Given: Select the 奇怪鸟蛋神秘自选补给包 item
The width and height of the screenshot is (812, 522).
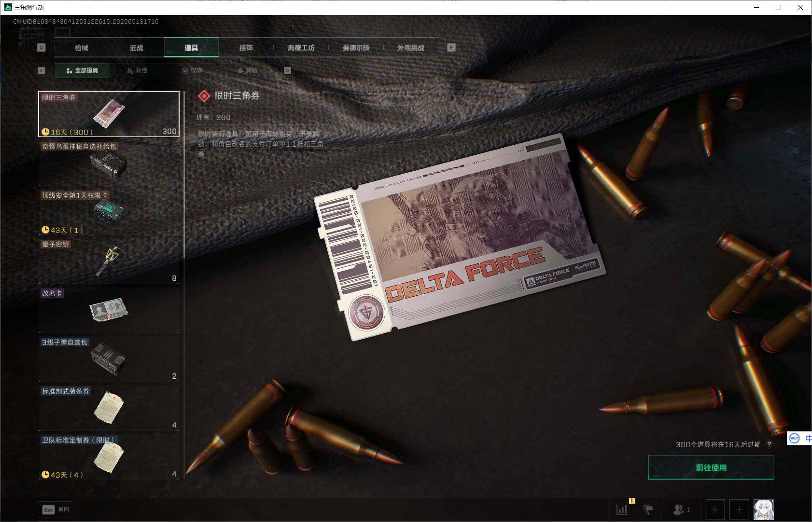Looking at the screenshot, I should point(109,163).
